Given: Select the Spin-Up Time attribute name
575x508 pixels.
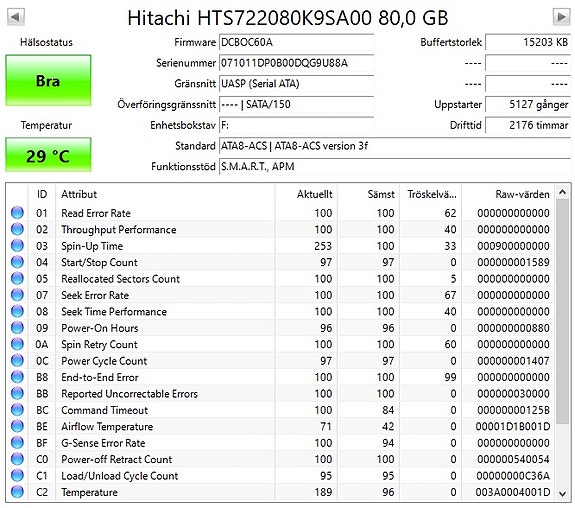Looking at the screenshot, I should click(92, 246).
